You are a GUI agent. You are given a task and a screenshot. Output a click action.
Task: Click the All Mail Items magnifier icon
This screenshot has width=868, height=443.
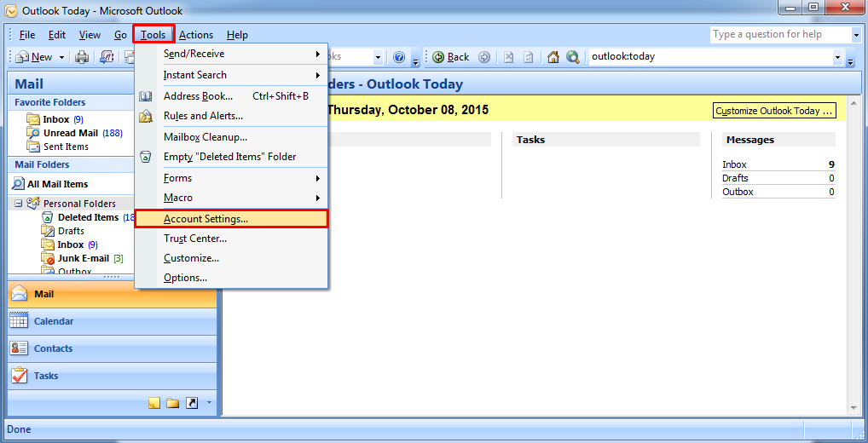pos(18,184)
